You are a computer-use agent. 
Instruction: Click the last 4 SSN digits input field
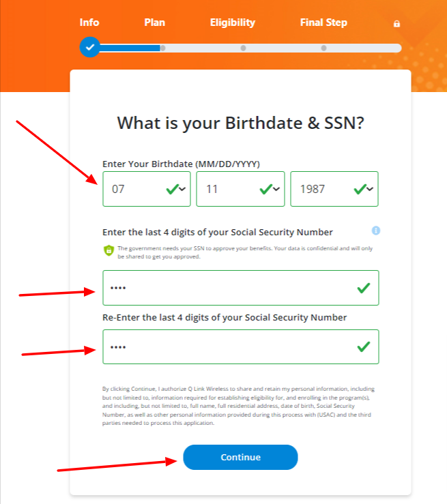tap(241, 288)
